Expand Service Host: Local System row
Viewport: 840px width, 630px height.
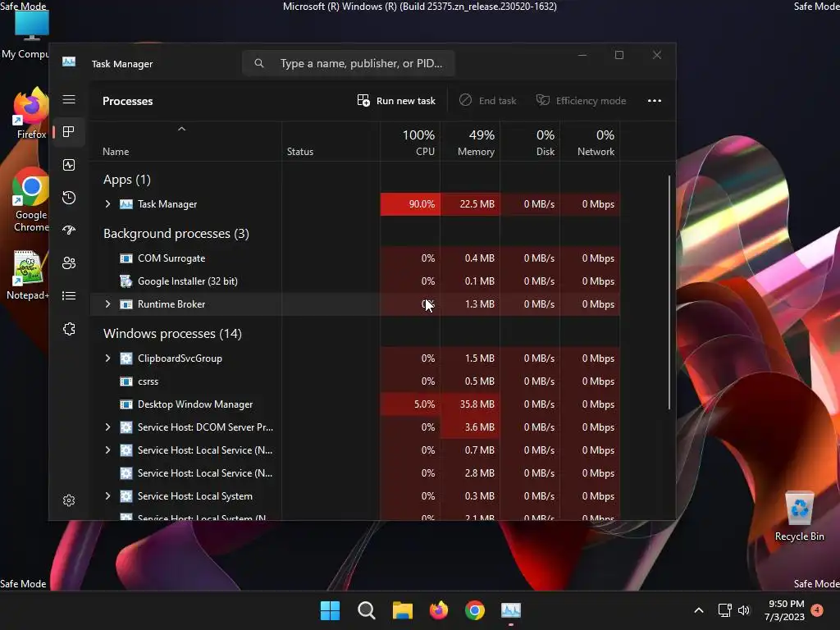pos(107,496)
